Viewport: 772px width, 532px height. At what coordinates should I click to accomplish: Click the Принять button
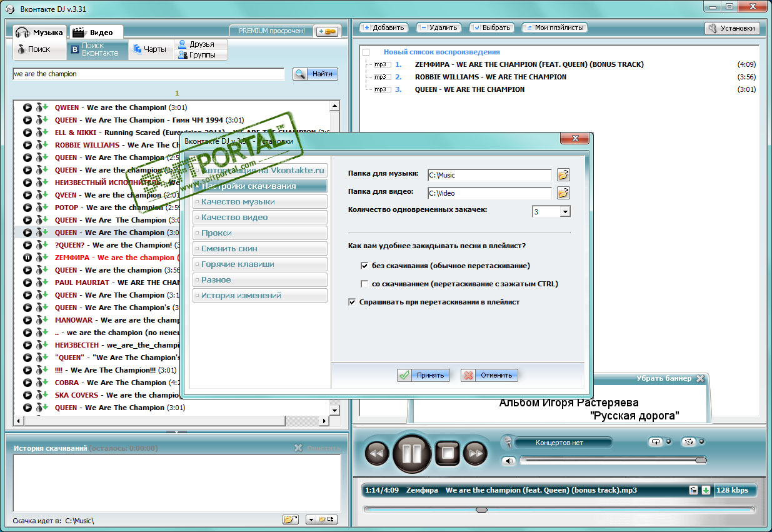pyautogui.click(x=423, y=375)
